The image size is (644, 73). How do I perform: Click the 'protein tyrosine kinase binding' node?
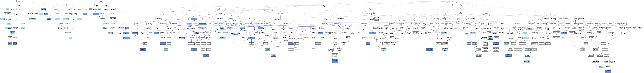[x=23, y=28]
